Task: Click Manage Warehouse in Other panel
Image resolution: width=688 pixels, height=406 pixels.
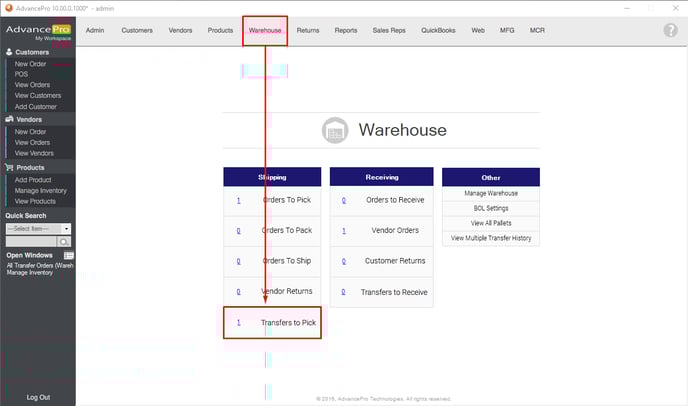Action: tap(490, 193)
